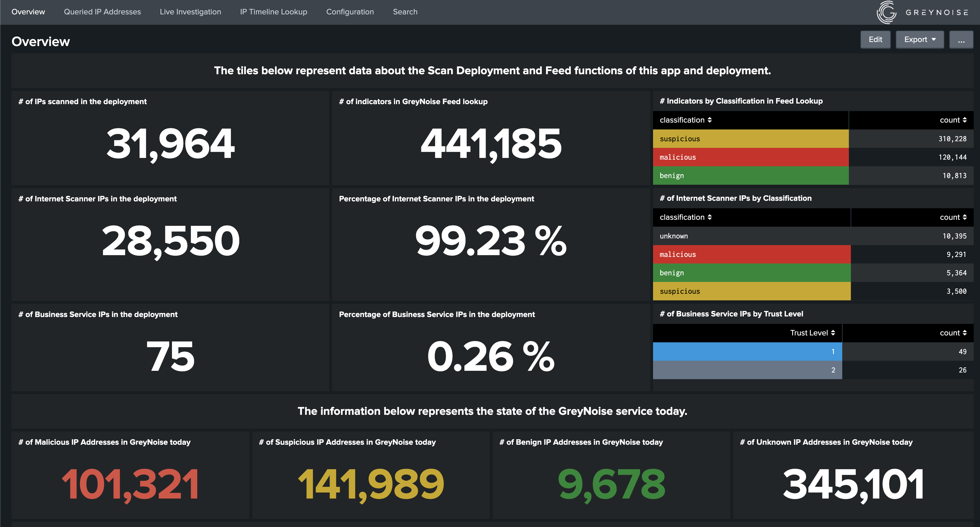
Task: Click the 10,395 count cell
Action: pos(912,236)
